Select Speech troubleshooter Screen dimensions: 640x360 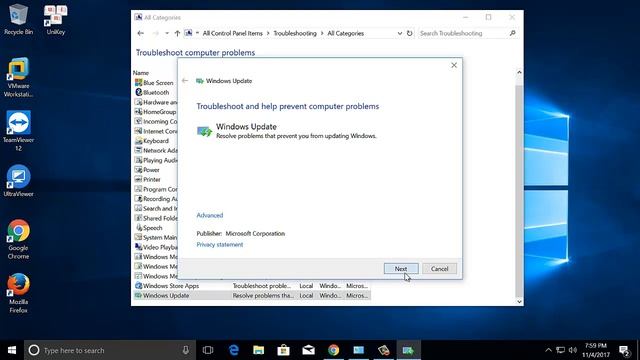149,228
